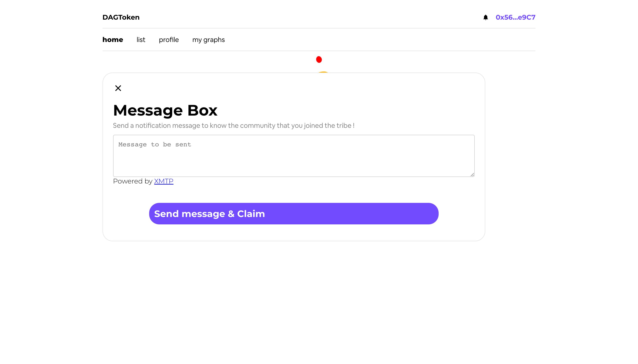Navigate to my graphs tab
Viewport: 638px width, 364px height.
[209, 40]
